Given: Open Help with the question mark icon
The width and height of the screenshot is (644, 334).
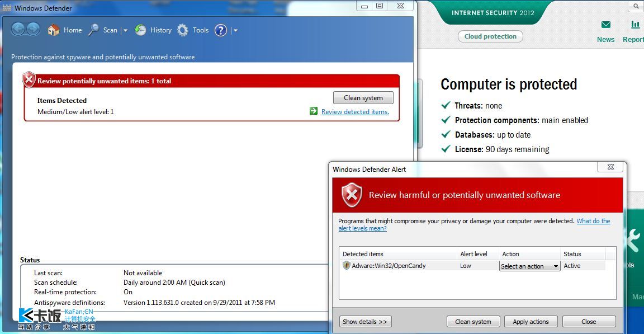Looking at the screenshot, I should click(221, 30).
